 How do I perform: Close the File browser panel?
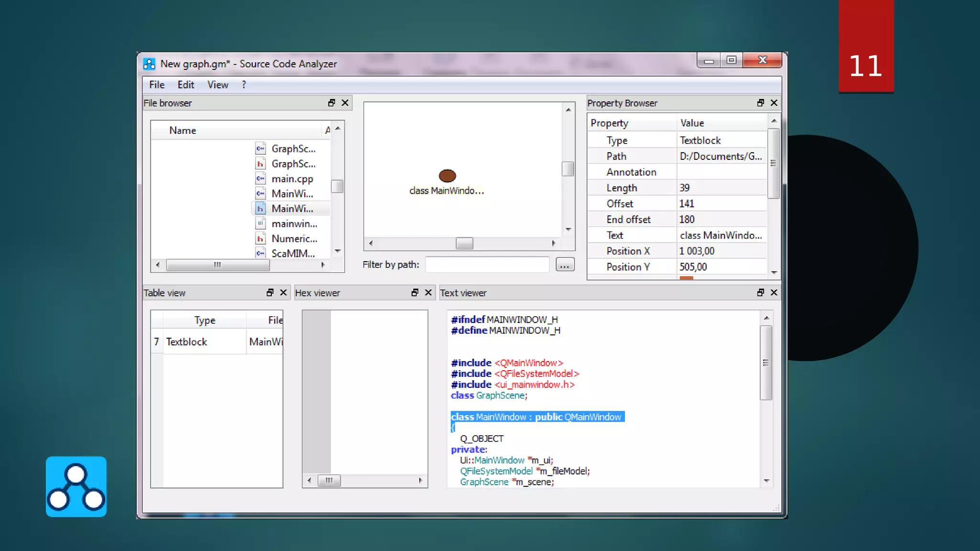345,103
